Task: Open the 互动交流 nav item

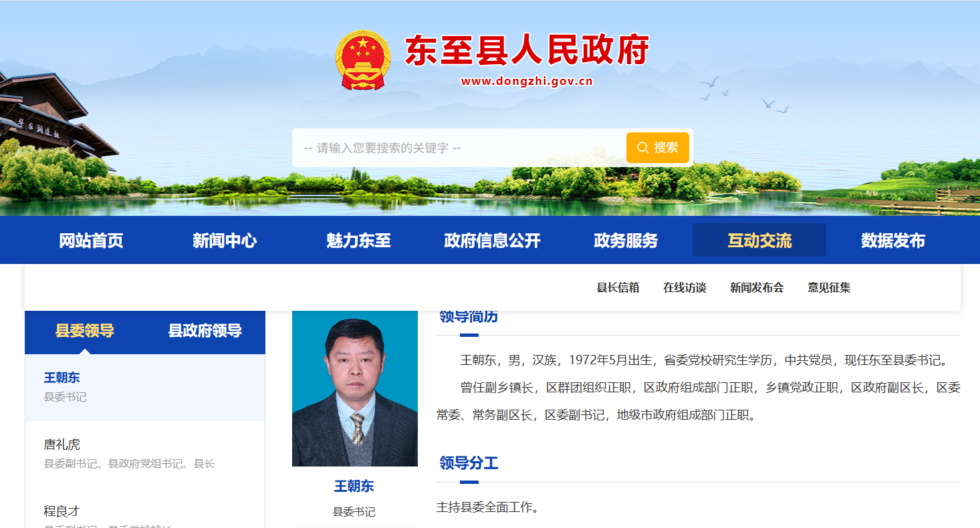Action: coord(759,241)
